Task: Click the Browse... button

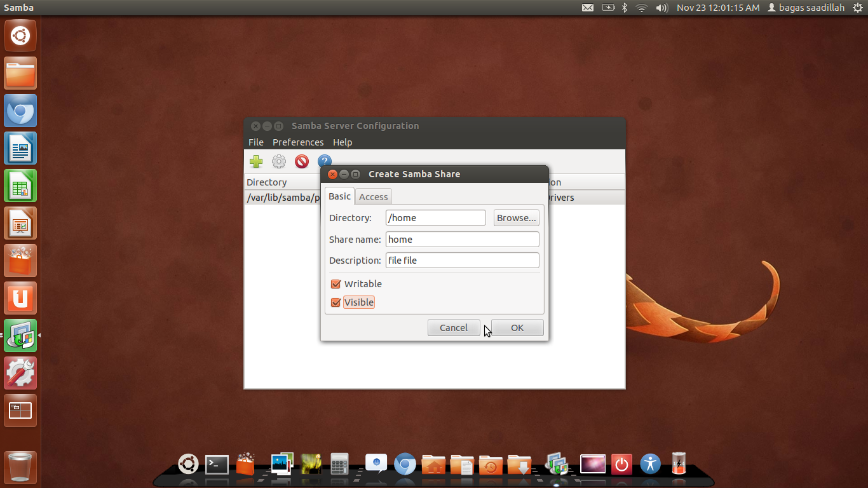Action: click(517, 218)
